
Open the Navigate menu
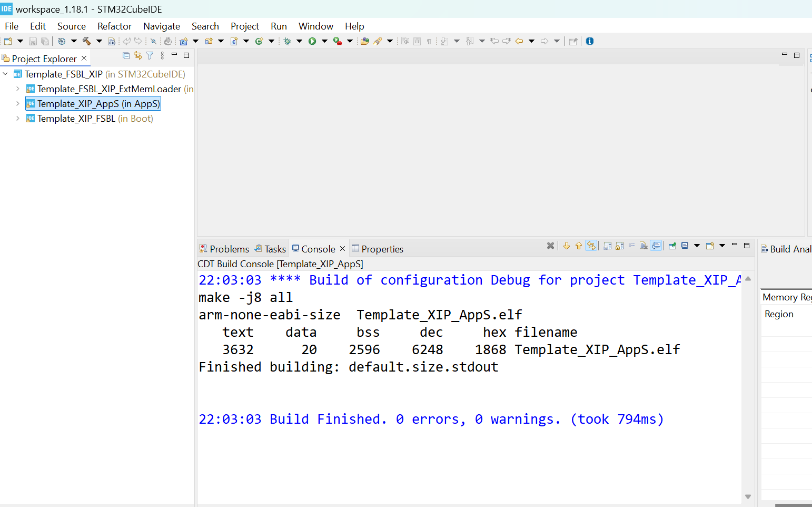(x=162, y=26)
